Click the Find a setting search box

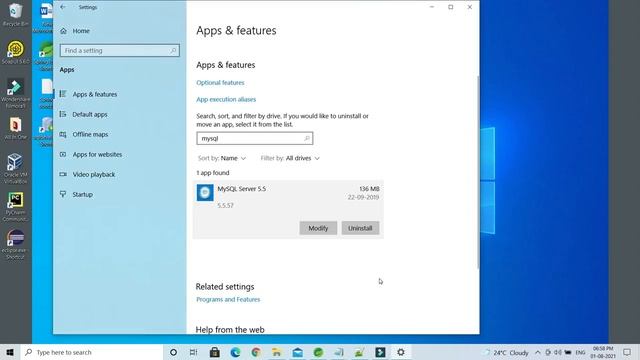120,51
